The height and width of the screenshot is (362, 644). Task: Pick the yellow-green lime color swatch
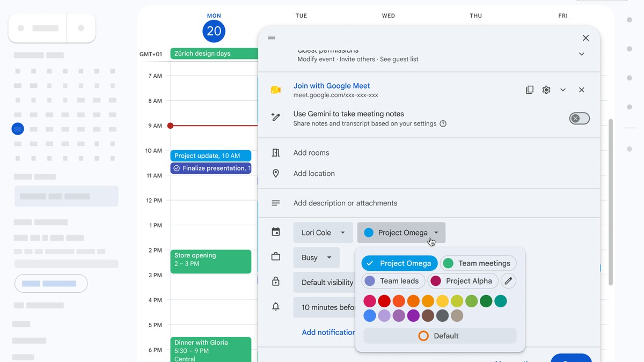(457, 301)
